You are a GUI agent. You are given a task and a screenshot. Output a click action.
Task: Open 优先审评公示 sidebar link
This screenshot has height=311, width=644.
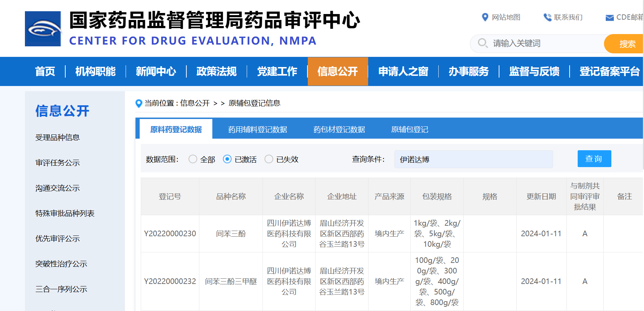pyautogui.click(x=58, y=239)
